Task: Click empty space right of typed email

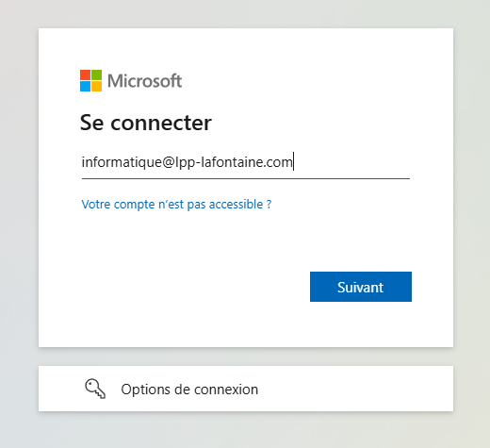Action: [351, 162]
